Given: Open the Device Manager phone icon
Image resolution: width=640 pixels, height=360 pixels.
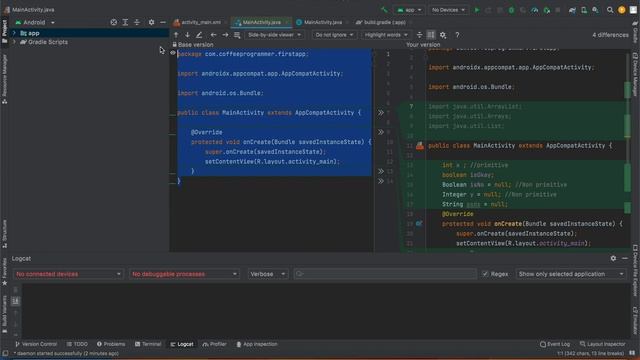Looking at the screenshot, I should [x=584, y=10].
